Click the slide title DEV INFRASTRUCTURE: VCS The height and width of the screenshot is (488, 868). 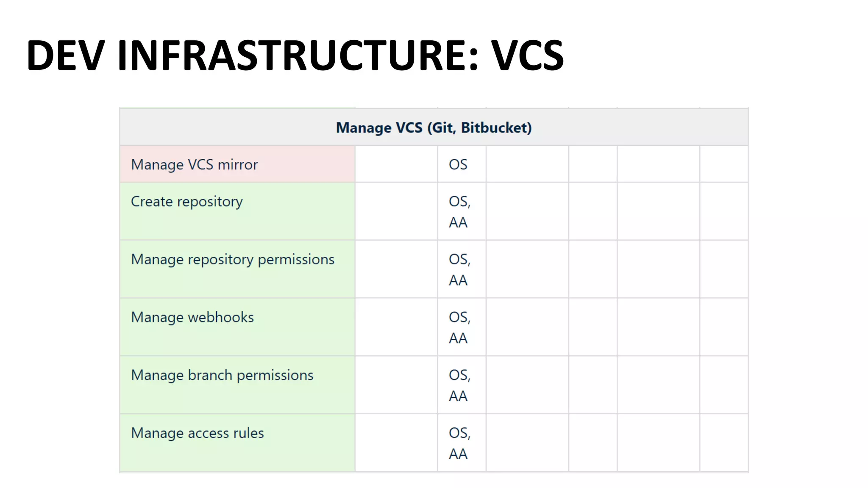(x=295, y=55)
